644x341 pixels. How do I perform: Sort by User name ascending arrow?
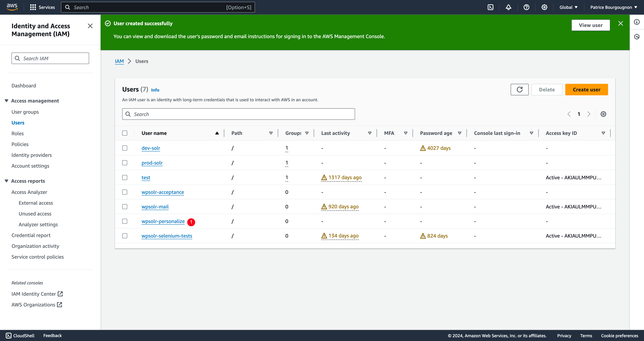217,133
